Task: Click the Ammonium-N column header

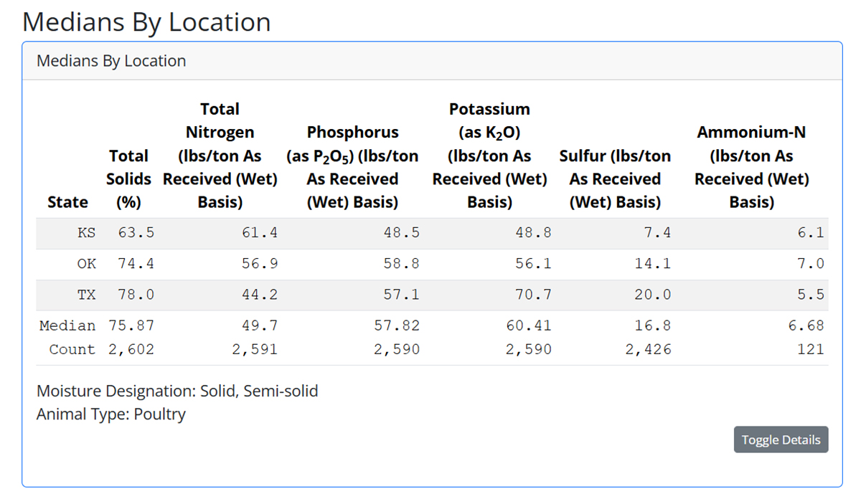Action: [x=751, y=167]
